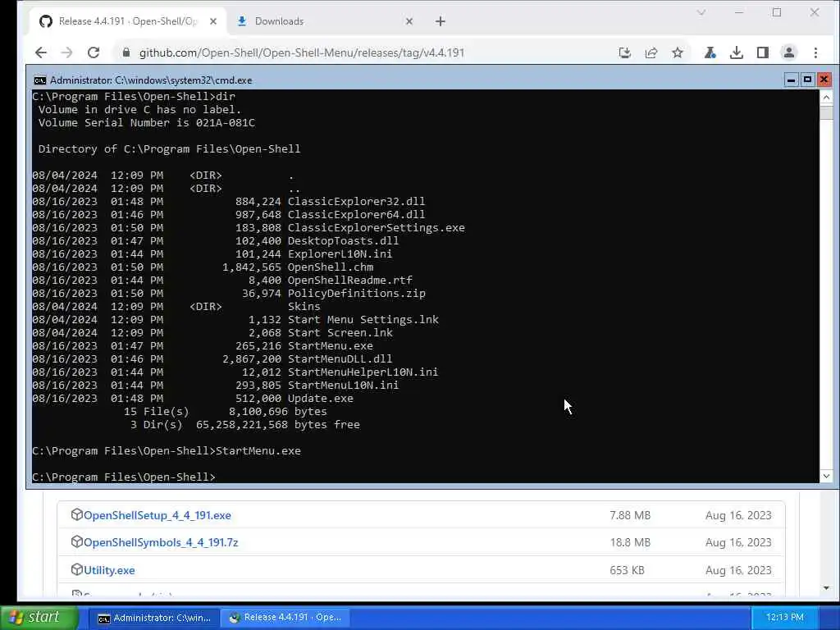Activate the Release 4.4.191 Chrome taskbar button
This screenshot has width=840, height=630.
pyautogui.click(x=285, y=618)
